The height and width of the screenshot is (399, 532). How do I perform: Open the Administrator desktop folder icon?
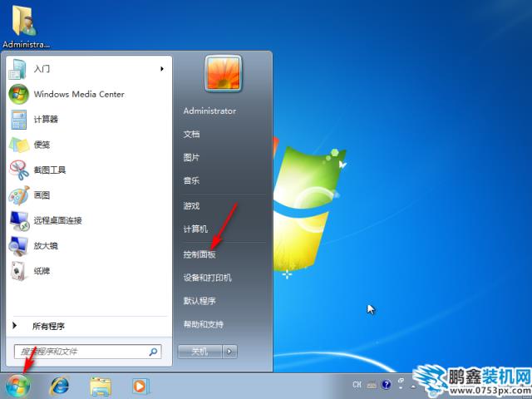tap(24, 20)
